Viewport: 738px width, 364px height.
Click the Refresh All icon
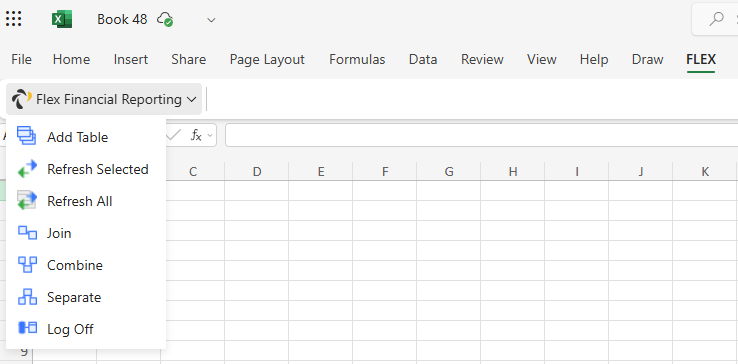(x=27, y=201)
